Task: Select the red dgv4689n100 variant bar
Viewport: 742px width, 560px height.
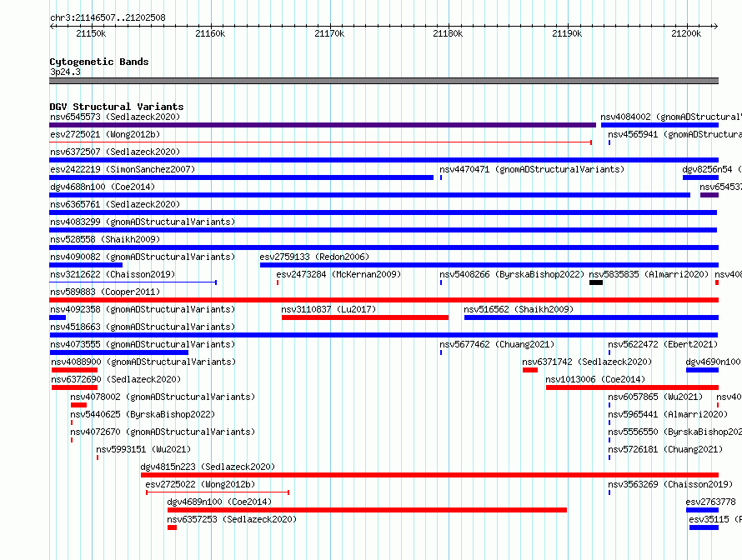Action: (367, 510)
